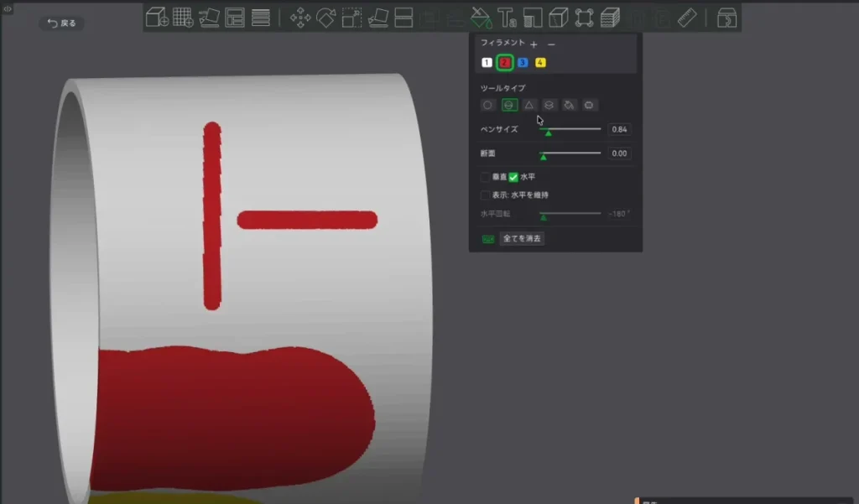
Task: Open the assembly view icon at toolbar end
Action: pyautogui.click(x=726, y=18)
